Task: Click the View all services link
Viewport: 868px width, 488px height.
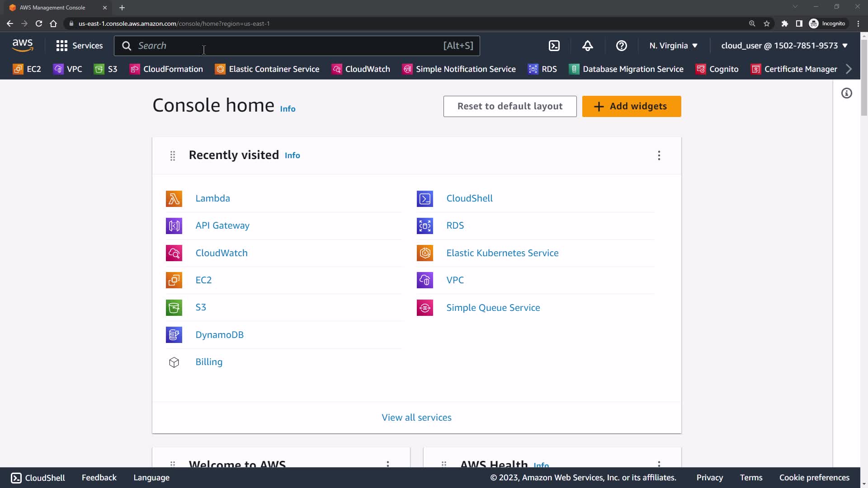Action: (416, 418)
